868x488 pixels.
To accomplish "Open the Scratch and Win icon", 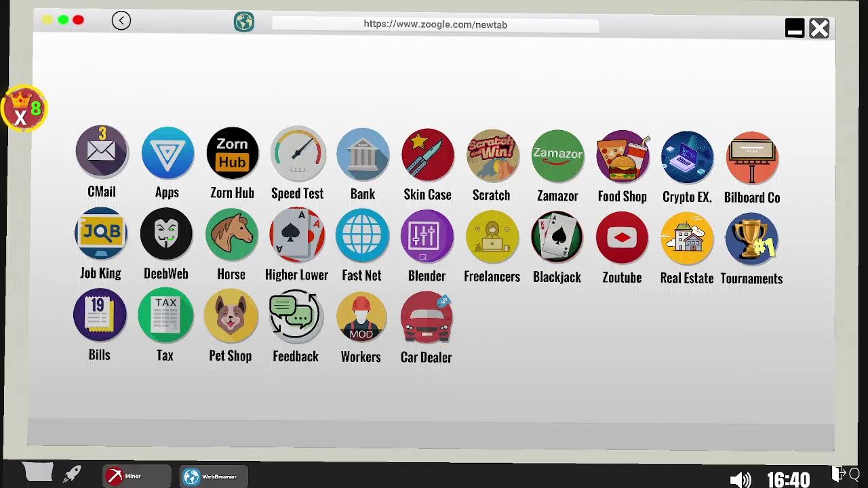I will pyautogui.click(x=493, y=156).
